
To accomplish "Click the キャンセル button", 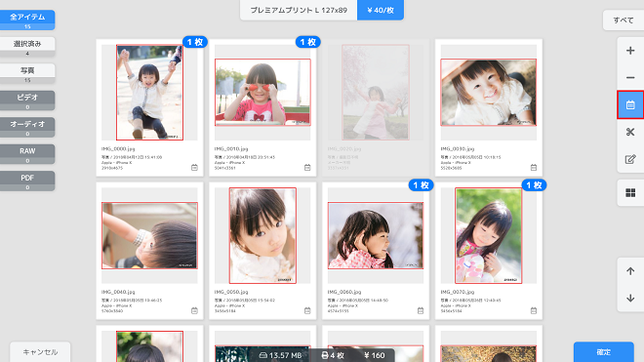I will coord(40,352).
